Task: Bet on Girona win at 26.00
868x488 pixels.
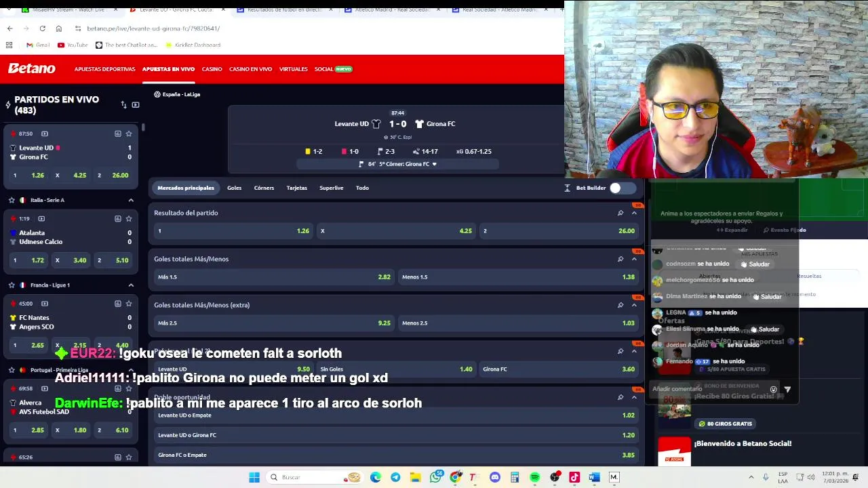Action: pyautogui.click(x=559, y=231)
